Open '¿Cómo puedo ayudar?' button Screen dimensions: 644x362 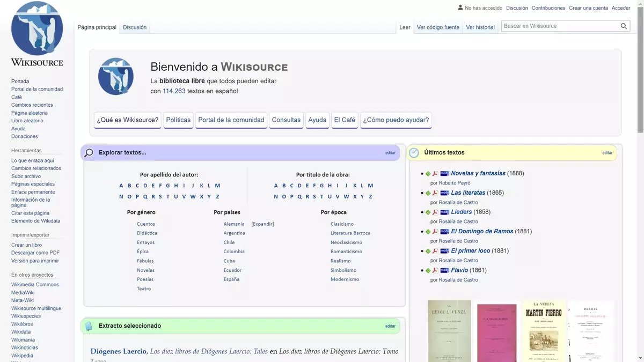(x=396, y=120)
